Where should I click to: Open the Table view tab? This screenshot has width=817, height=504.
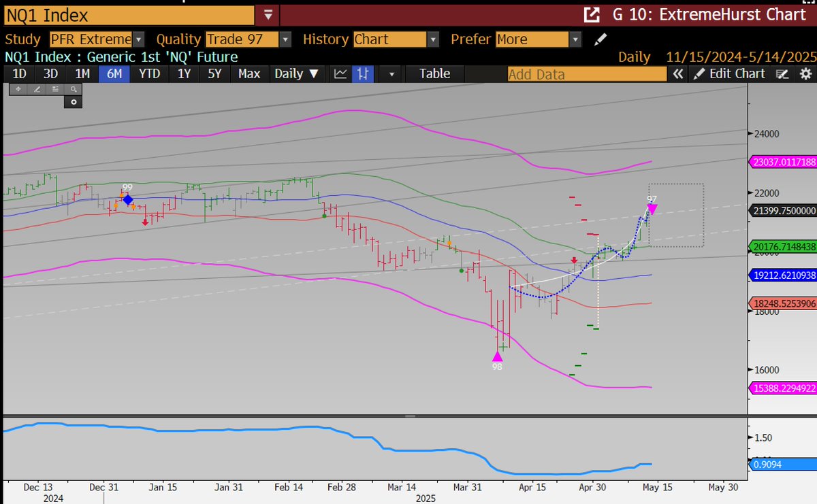click(x=434, y=73)
